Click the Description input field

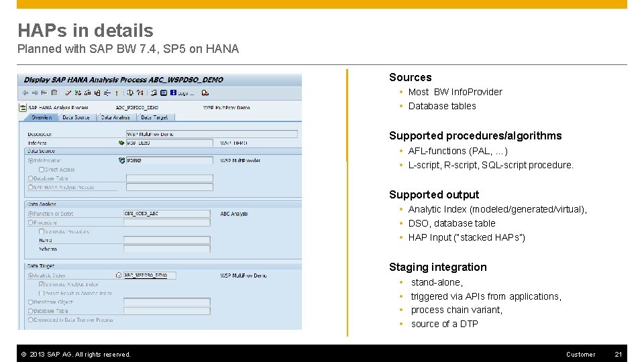211,134
